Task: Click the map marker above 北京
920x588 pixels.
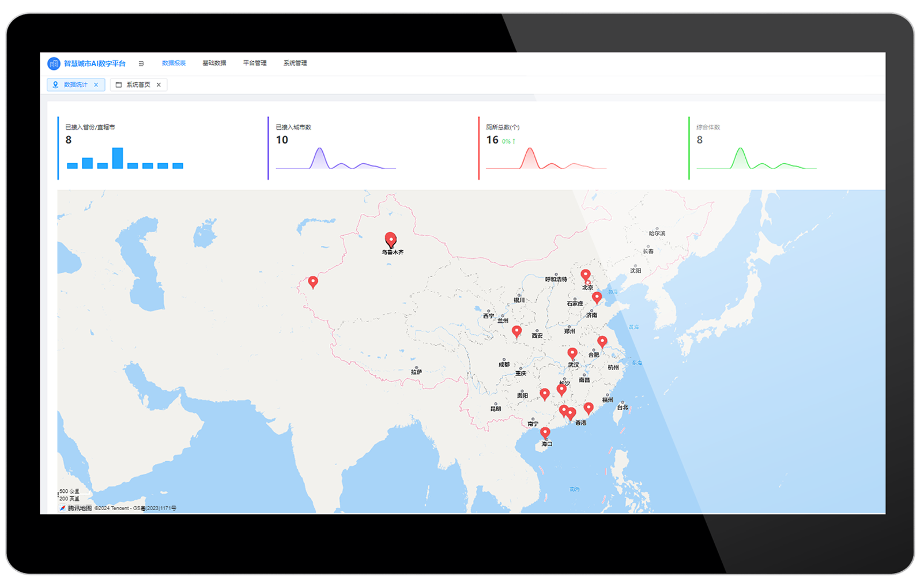Action: (x=585, y=275)
